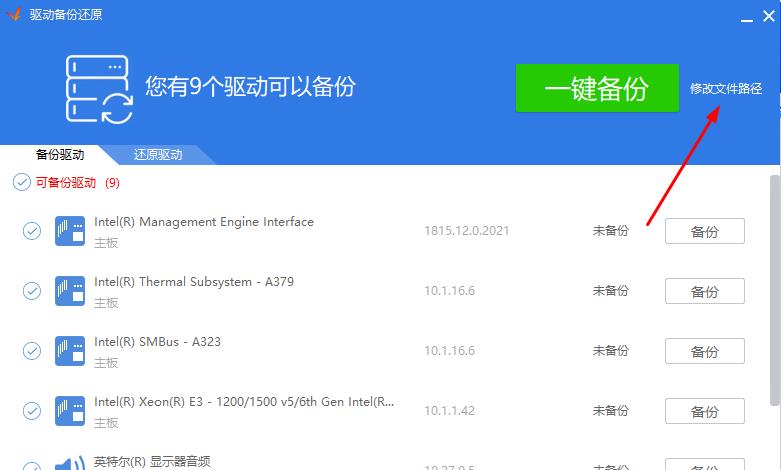Viewport: 781px width, 470px height.
Task: Switch to the 还原驱动 tab
Action: click(x=158, y=155)
